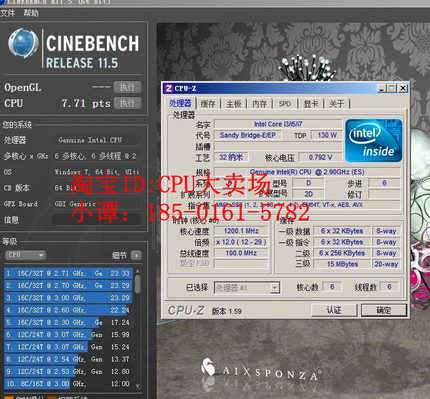This screenshot has height=399, width=430.
Task: Select ranking row 4 scoring 22.24
Action: (68, 310)
